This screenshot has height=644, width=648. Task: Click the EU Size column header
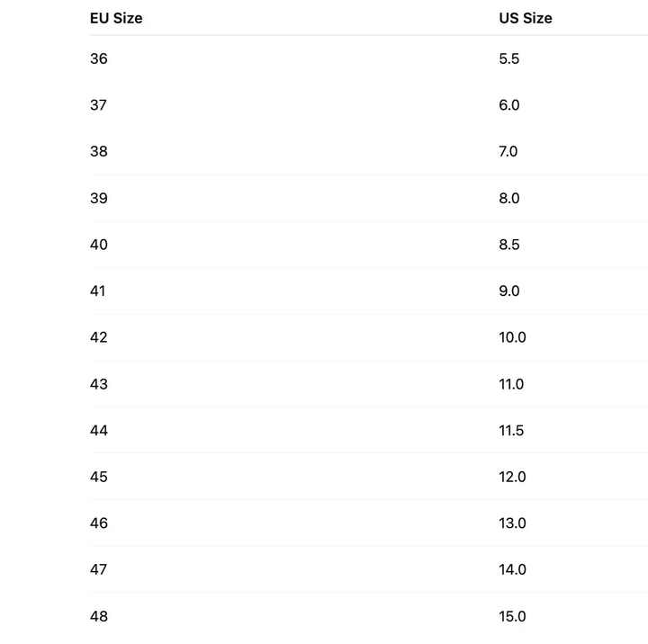pyautogui.click(x=116, y=18)
